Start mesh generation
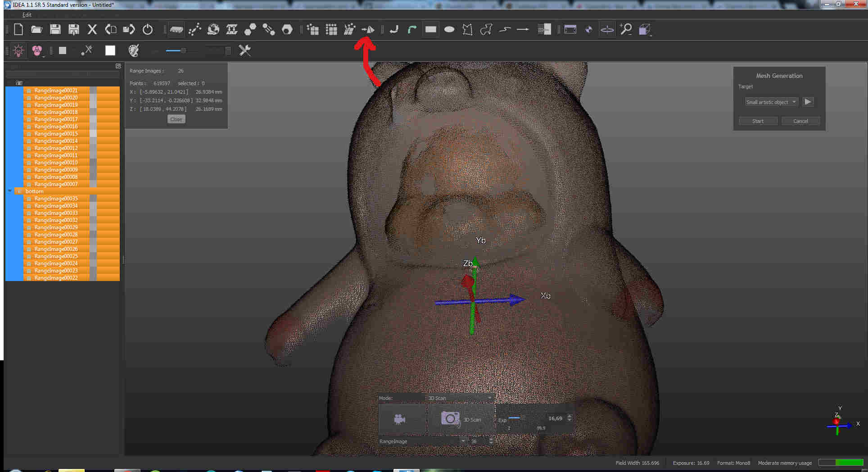Viewport: 868px width, 472px height. coord(758,121)
